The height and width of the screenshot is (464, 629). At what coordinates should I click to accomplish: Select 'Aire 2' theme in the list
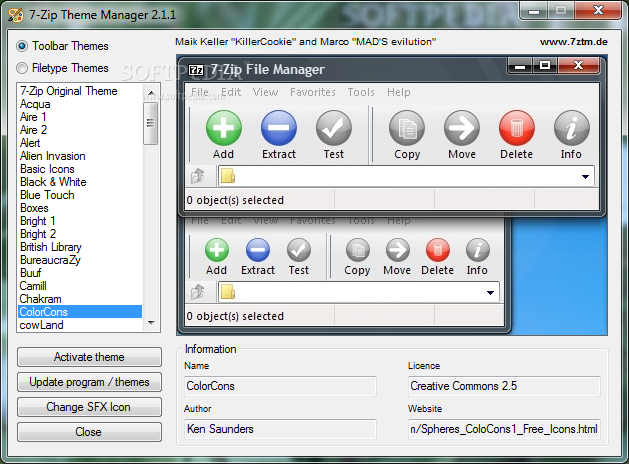(80, 130)
